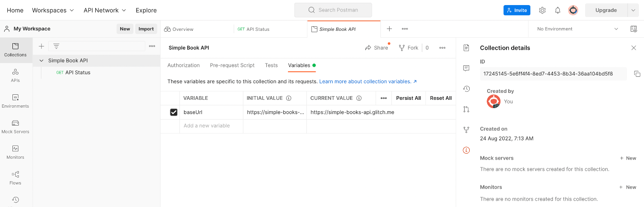Click the Share button

tap(376, 48)
